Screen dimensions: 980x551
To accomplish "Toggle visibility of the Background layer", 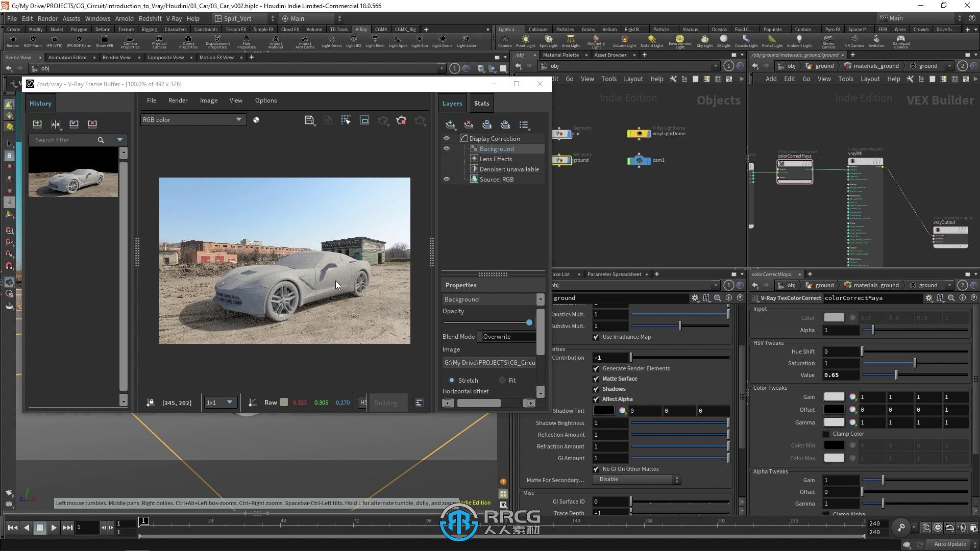I will [446, 148].
